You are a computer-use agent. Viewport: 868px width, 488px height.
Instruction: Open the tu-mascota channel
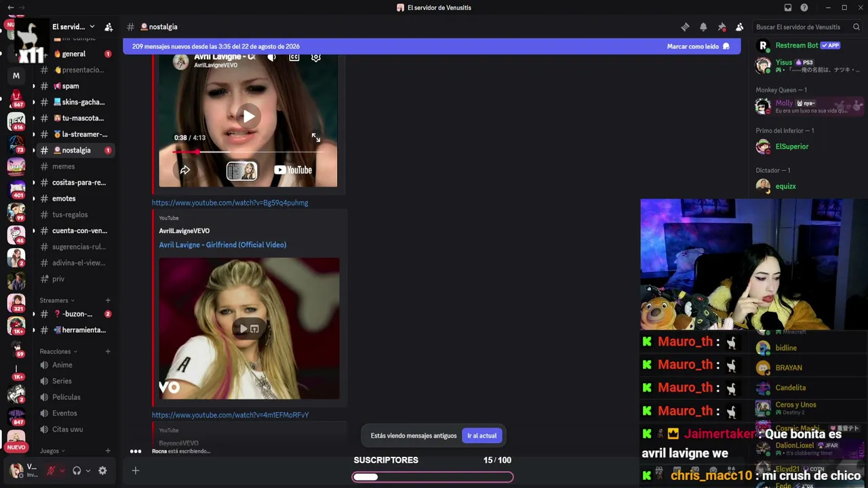click(73, 118)
